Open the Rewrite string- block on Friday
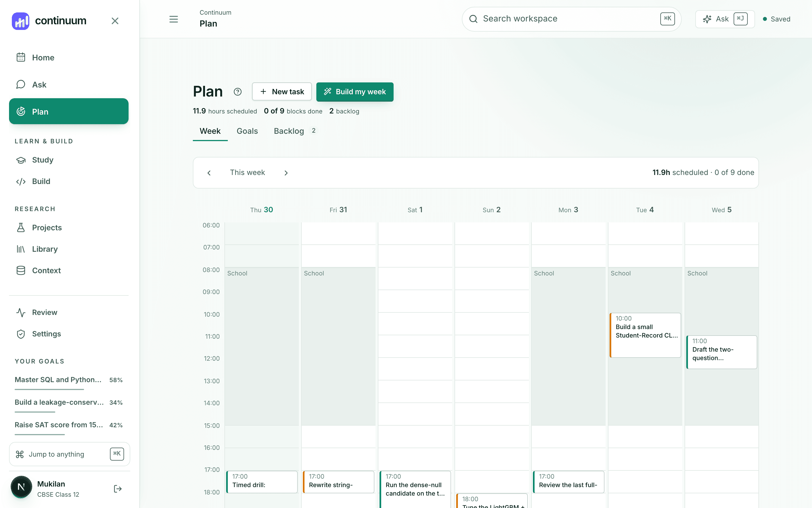Viewport: 812px width, 508px height. pos(338,482)
